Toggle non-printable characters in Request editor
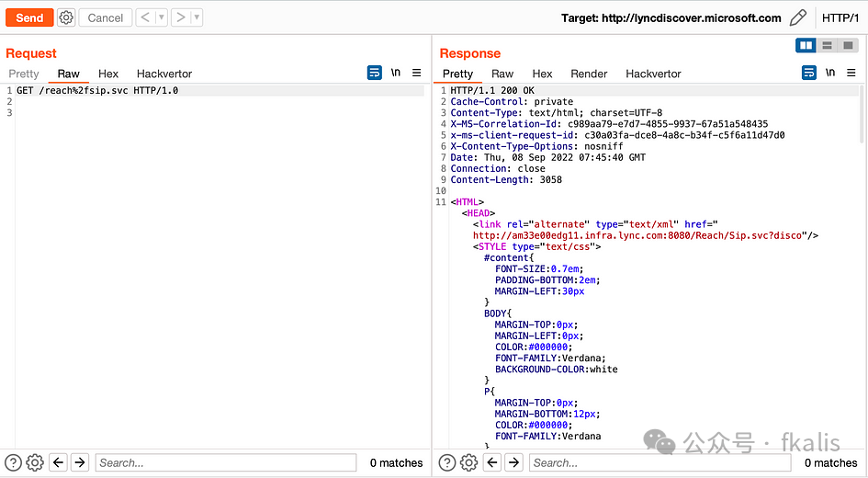The width and height of the screenshot is (868, 478). [395, 73]
